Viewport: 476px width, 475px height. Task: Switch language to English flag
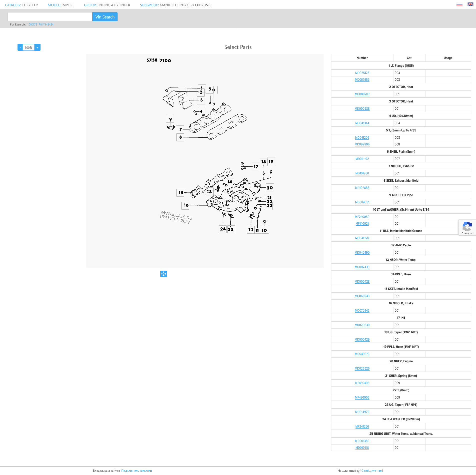[470, 4]
